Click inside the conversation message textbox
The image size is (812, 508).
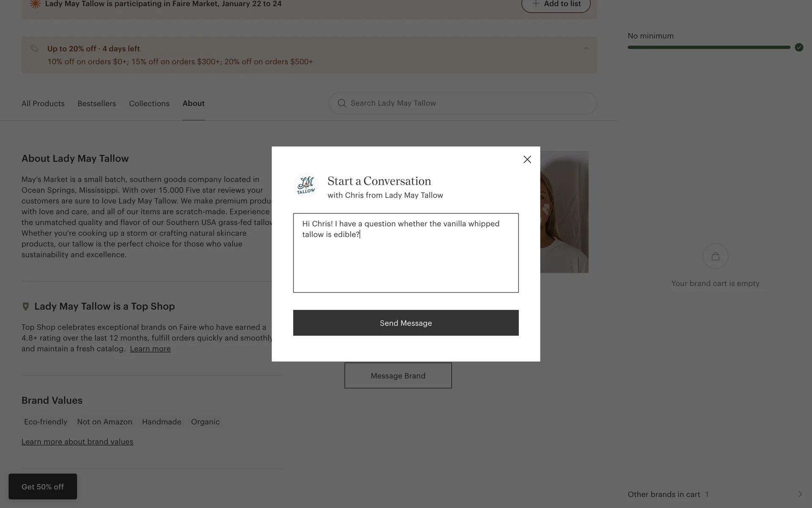[406, 262]
